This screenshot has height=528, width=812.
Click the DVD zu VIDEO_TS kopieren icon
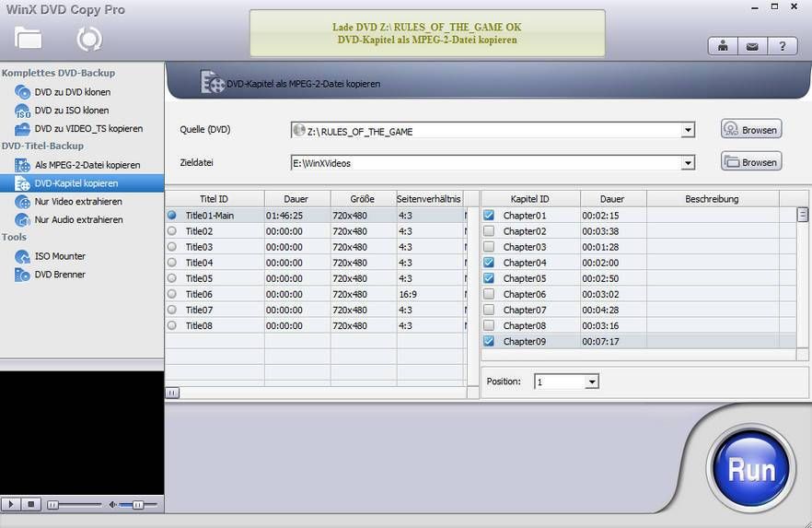[x=23, y=128]
